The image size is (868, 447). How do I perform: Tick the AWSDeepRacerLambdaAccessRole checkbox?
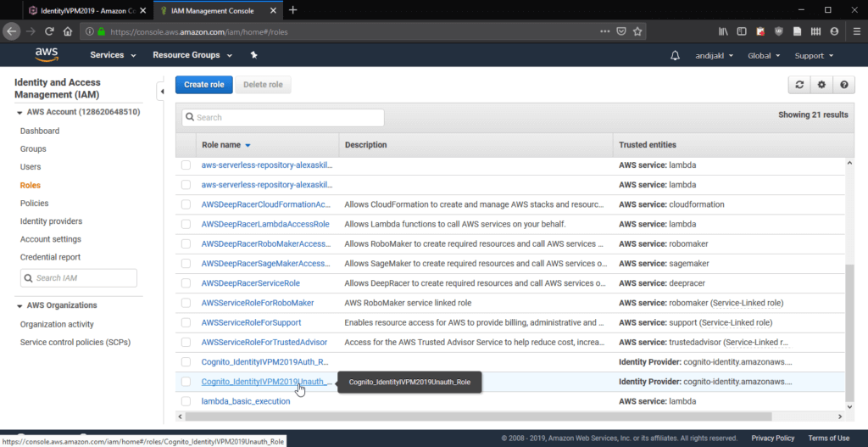[x=186, y=224]
